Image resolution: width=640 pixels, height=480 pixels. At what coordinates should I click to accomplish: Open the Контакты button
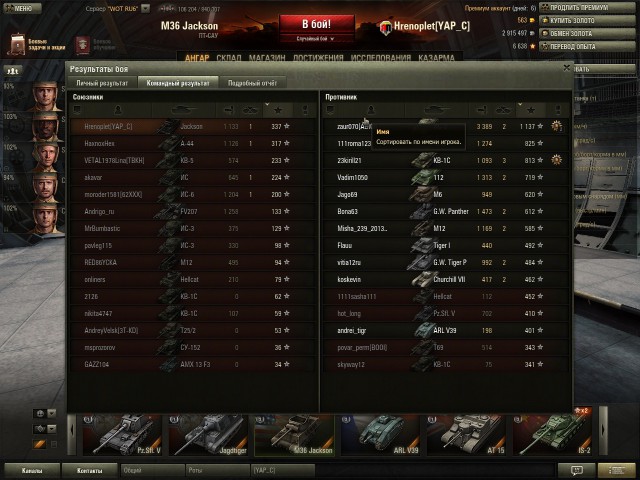[x=89, y=471]
